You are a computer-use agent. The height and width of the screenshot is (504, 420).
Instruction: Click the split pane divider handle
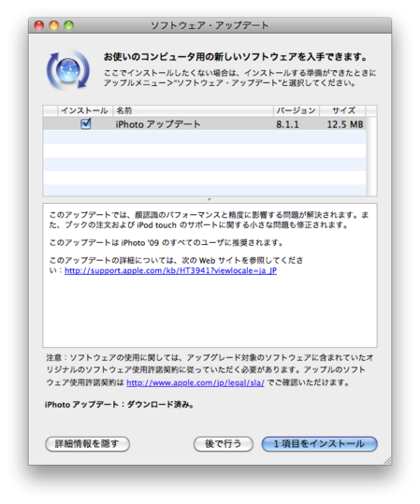(210, 199)
